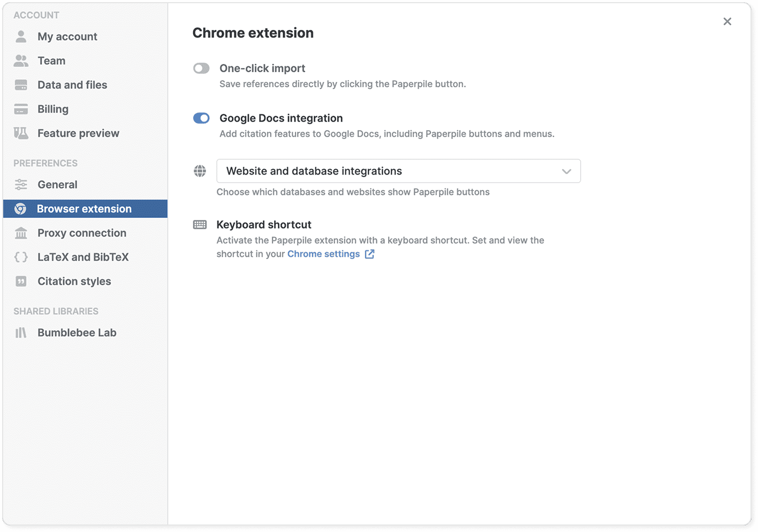Screen dimensions: 758x532
Task: Click the chevron arrow in integrations dropdown
Action: [566, 171]
